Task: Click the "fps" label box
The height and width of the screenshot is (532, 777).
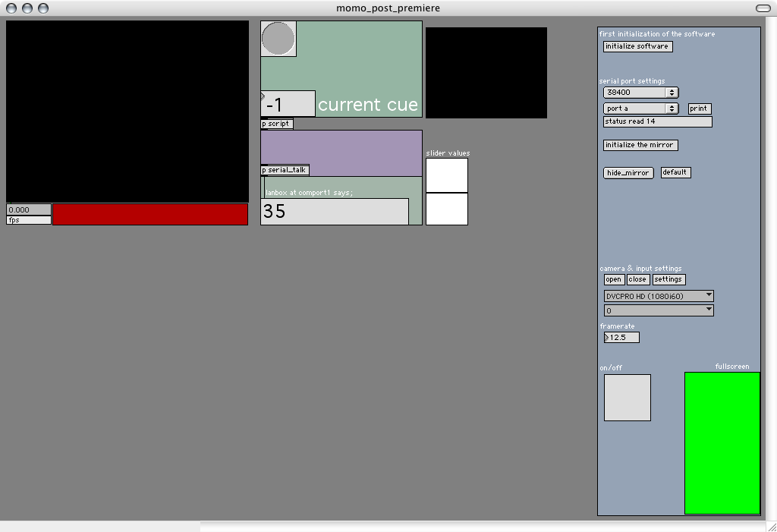Action: pos(29,220)
